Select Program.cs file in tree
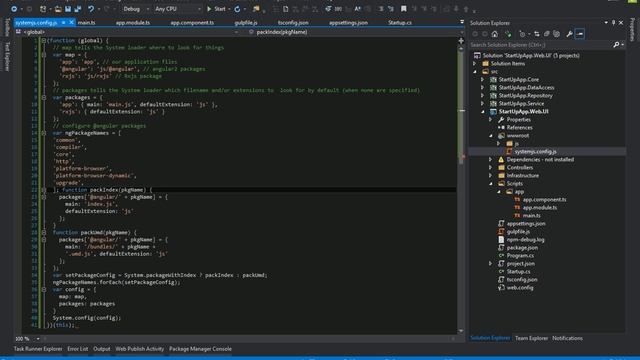The width and height of the screenshot is (640, 360). (x=520, y=256)
